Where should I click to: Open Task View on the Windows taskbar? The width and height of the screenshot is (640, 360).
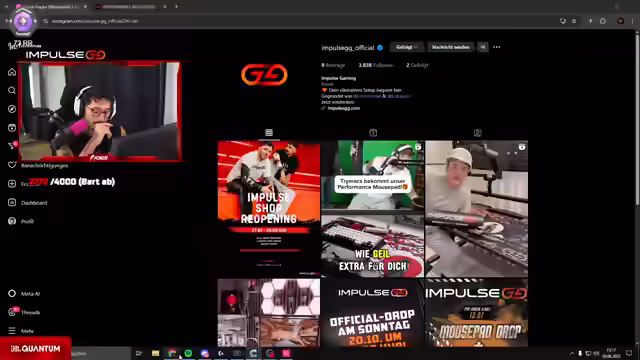(x=139, y=353)
